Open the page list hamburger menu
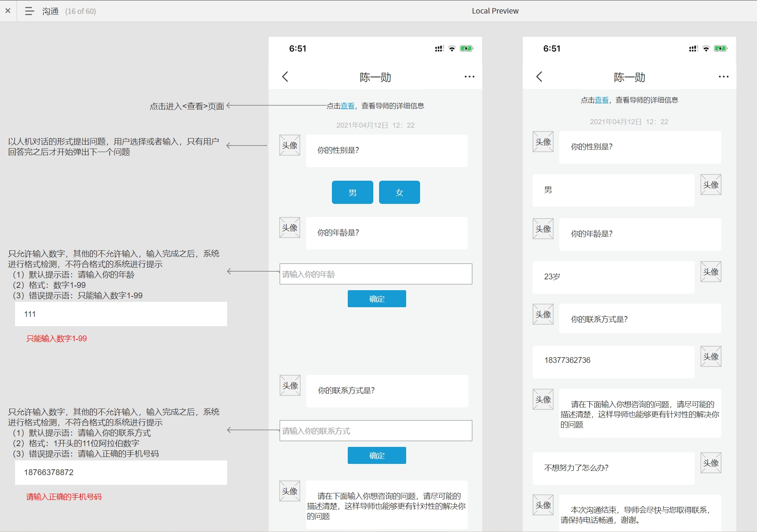 click(29, 11)
